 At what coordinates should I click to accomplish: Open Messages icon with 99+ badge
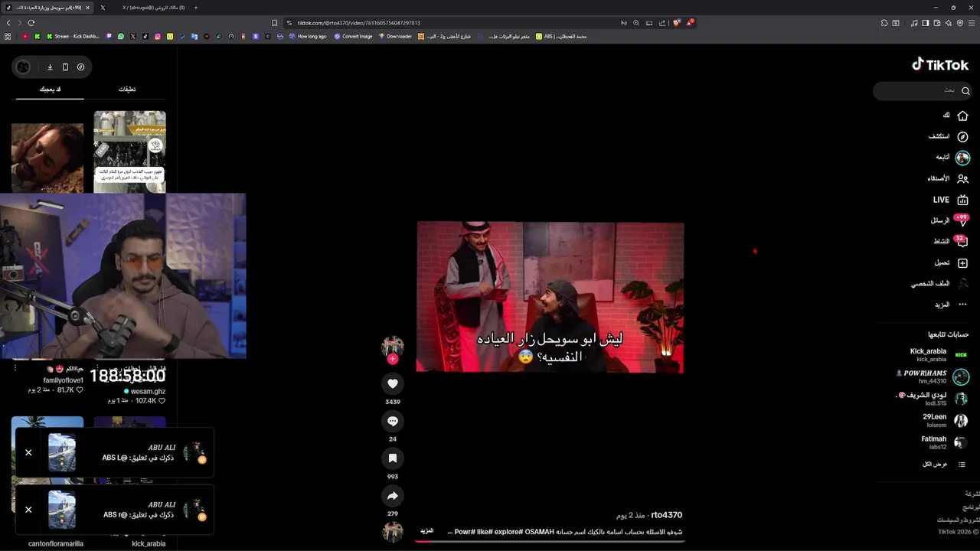(962, 220)
